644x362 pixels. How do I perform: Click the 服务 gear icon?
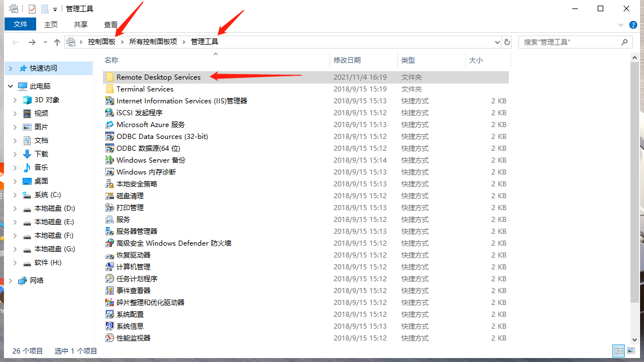coord(110,220)
